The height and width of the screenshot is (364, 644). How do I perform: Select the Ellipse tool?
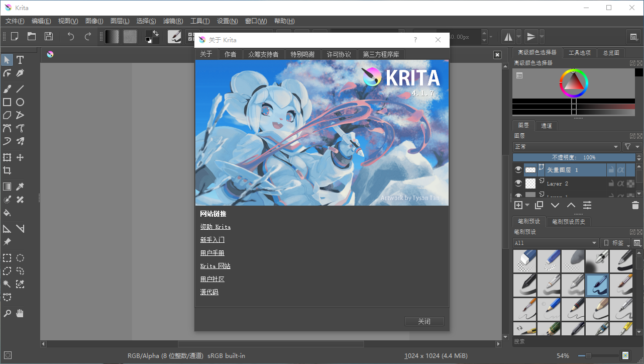pyautogui.click(x=20, y=102)
